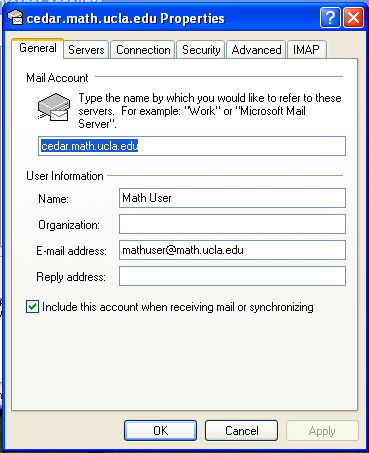
Task: Open the Connection tab
Action: (143, 50)
